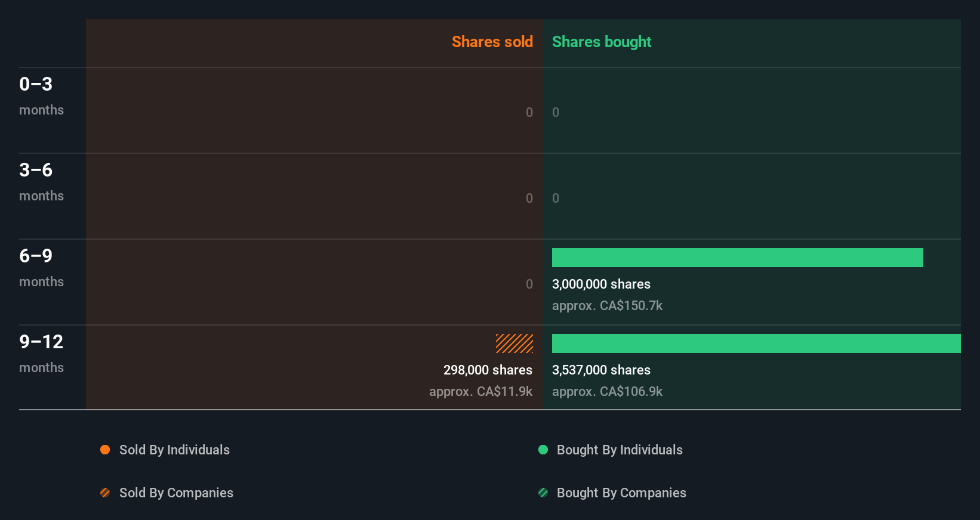
Task: Select the 9–12 months row label
Action: pos(41,353)
